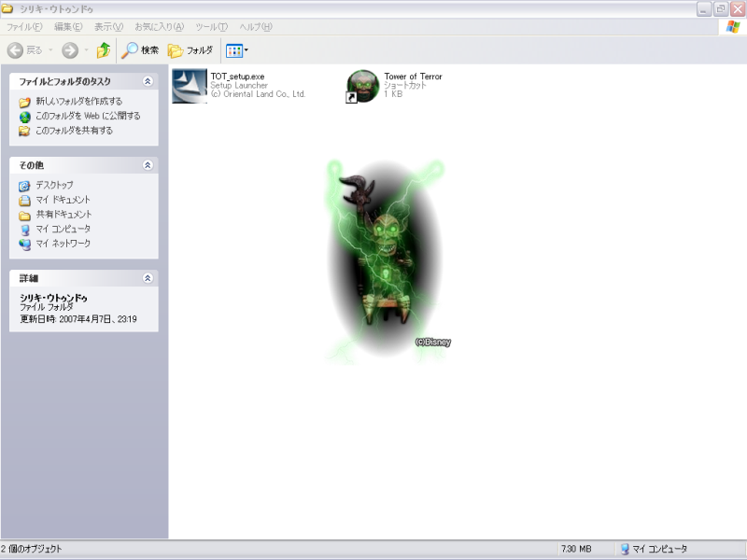Open the forward button history dropdown arrow
Screen dimensions: 747x560
[86, 50]
